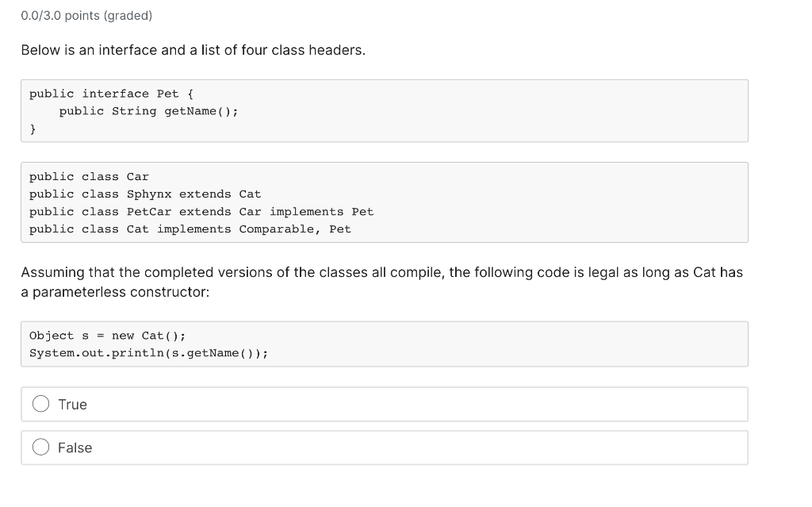Click the class headers code block
Viewport: 812px width, 507px height.
[x=385, y=202]
